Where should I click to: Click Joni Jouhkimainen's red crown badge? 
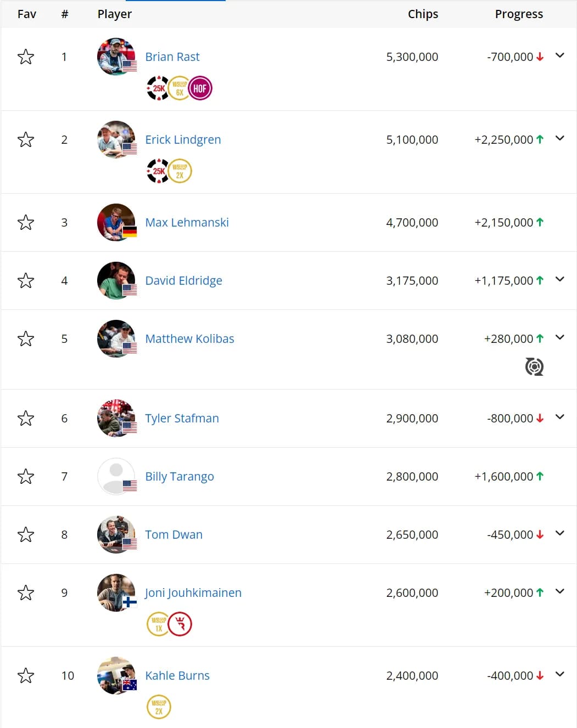point(180,624)
